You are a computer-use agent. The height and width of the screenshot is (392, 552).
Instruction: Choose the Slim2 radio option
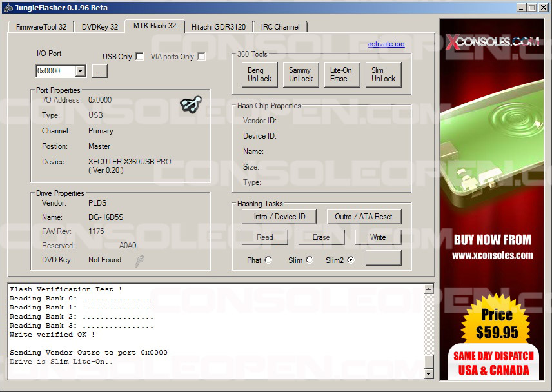[x=351, y=260]
